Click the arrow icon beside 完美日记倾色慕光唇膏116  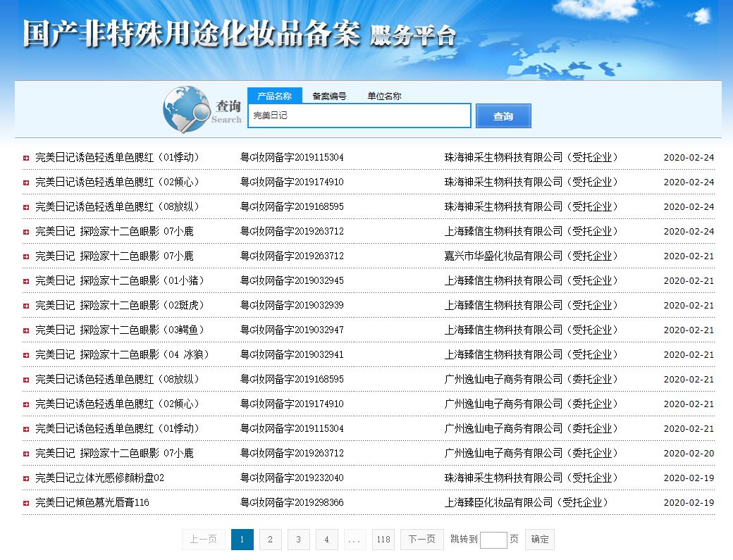click(26, 503)
